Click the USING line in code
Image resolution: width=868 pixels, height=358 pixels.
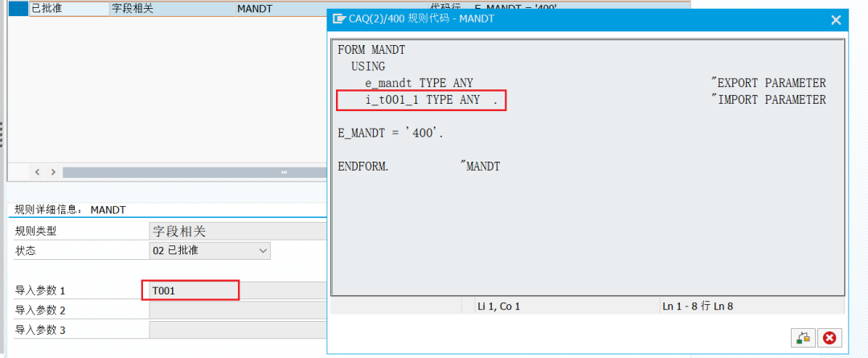[368, 67]
